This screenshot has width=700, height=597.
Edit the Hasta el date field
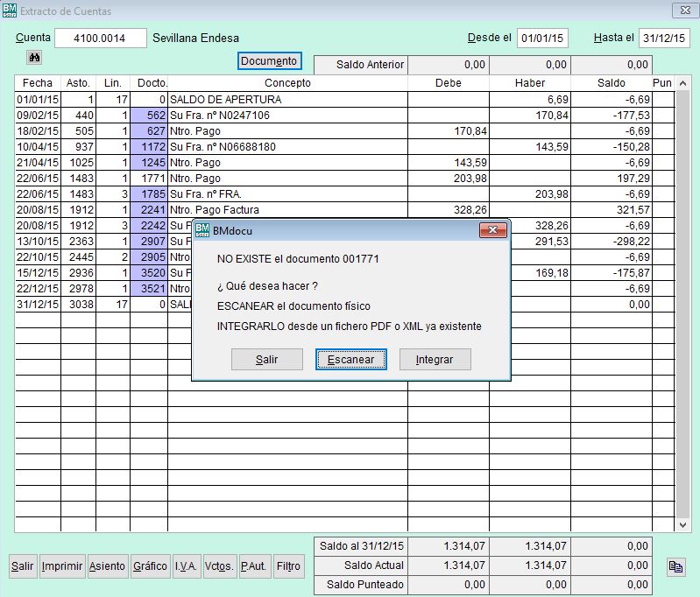[x=664, y=39]
